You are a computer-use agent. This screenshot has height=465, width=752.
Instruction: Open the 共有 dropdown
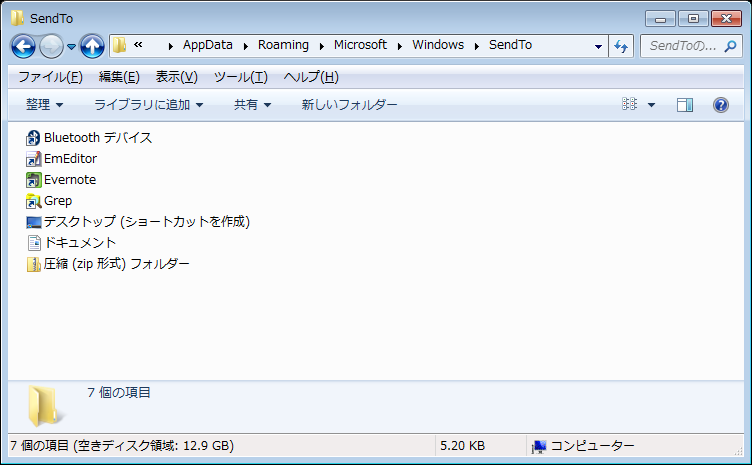[x=252, y=105]
